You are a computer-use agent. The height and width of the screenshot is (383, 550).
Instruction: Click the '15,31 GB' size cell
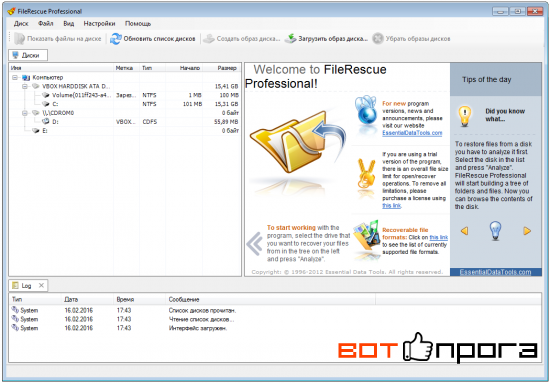click(x=227, y=104)
